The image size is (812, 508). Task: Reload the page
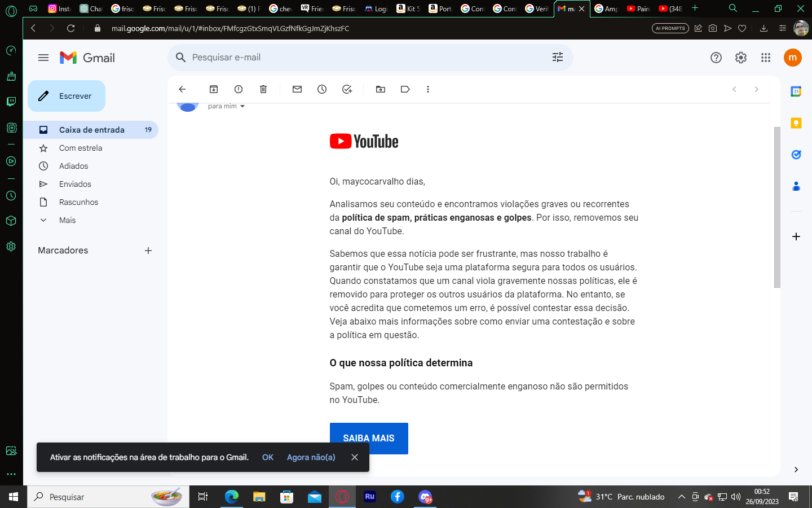(71, 28)
